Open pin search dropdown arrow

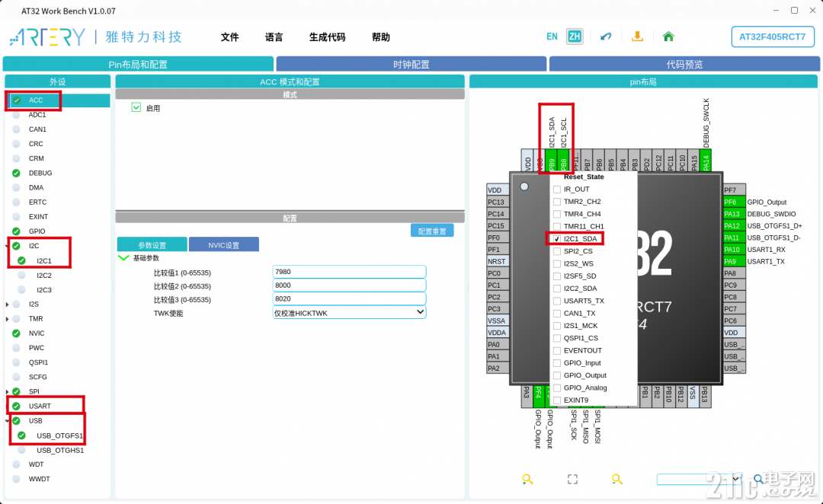(x=736, y=479)
